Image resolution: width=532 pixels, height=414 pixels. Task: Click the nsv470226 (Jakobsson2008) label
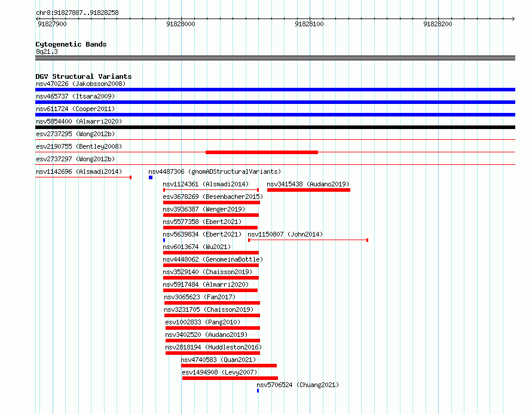(81, 84)
